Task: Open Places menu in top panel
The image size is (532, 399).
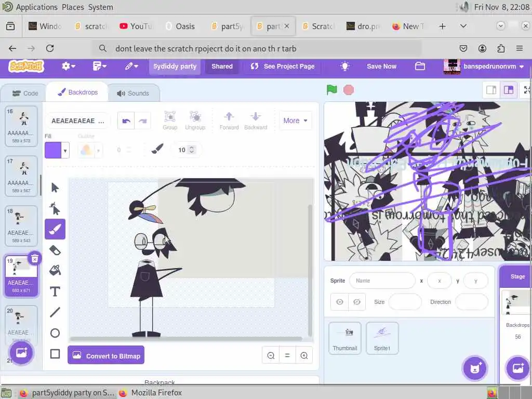Action: pos(73,7)
